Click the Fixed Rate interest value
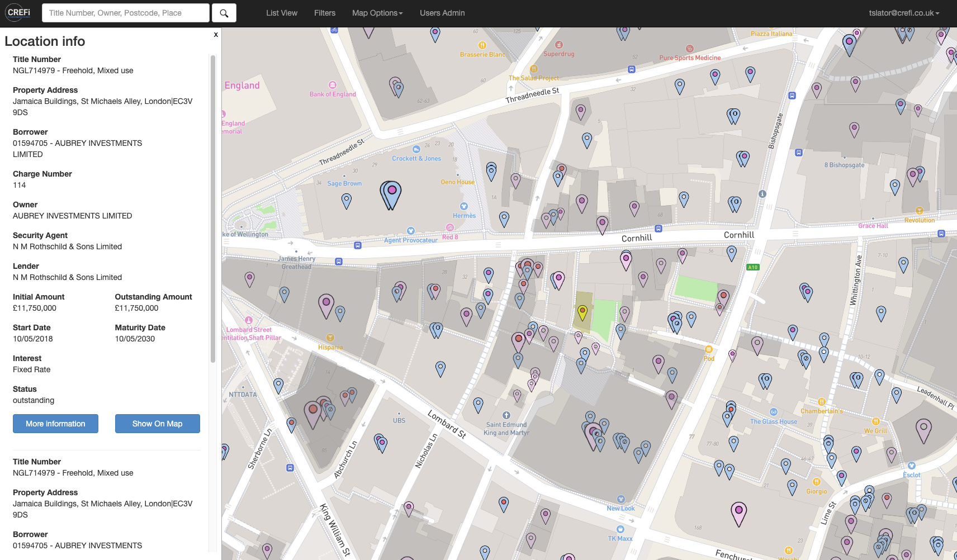957x560 pixels. click(x=32, y=369)
